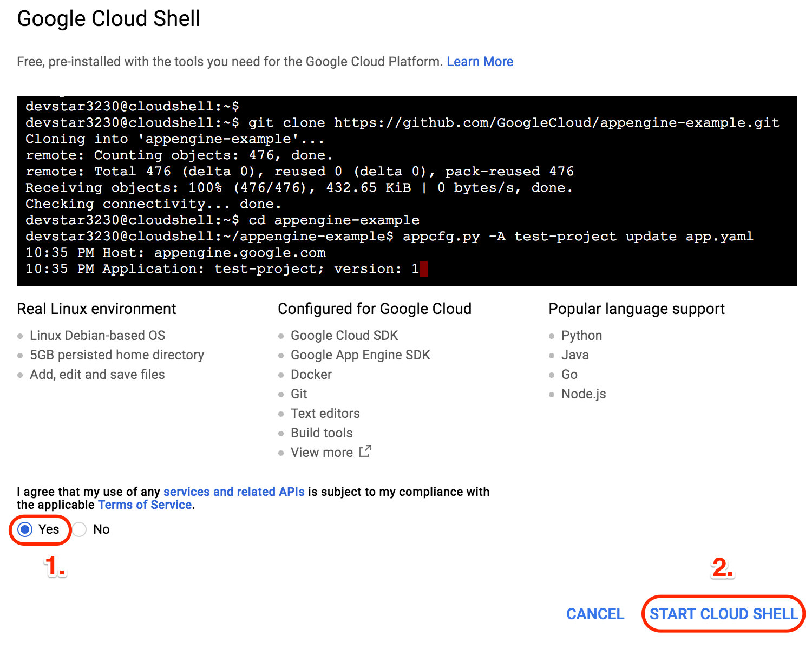Select the No radio button
The height and width of the screenshot is (655, 812).
click(x=80, y=529)
